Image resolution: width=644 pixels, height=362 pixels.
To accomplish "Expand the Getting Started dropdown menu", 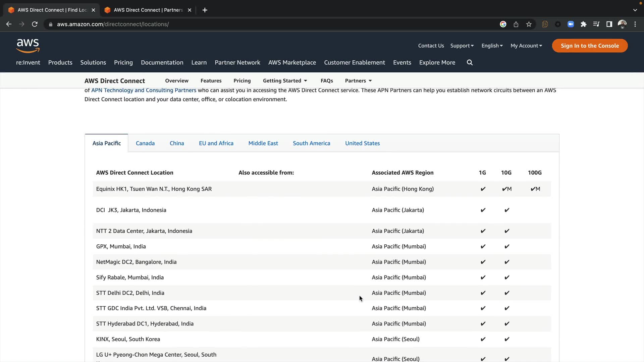I will tap(285, 81).
